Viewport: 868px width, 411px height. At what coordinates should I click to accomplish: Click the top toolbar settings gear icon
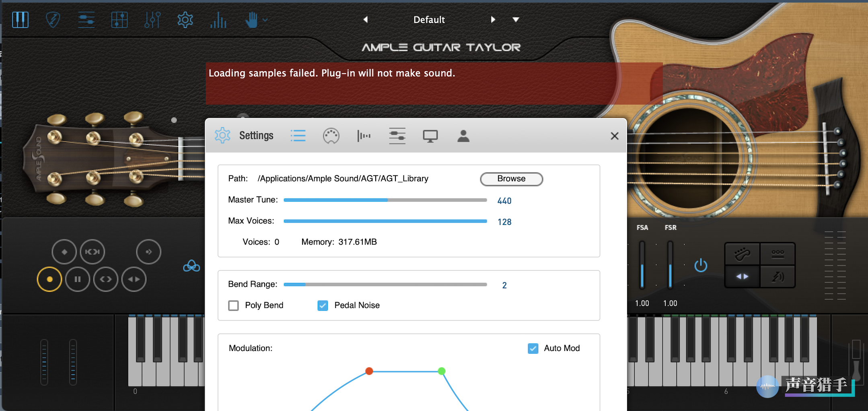coord(185,20)
